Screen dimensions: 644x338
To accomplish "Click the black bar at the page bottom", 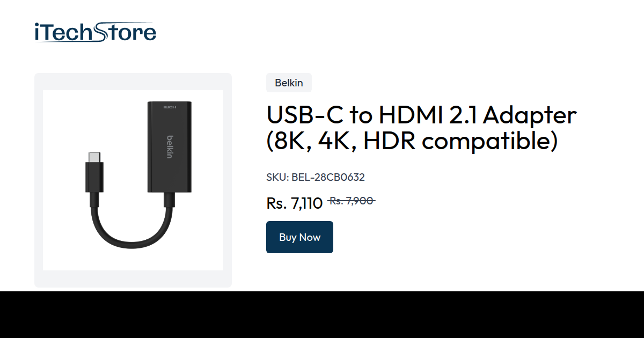I will click(322, 315).
